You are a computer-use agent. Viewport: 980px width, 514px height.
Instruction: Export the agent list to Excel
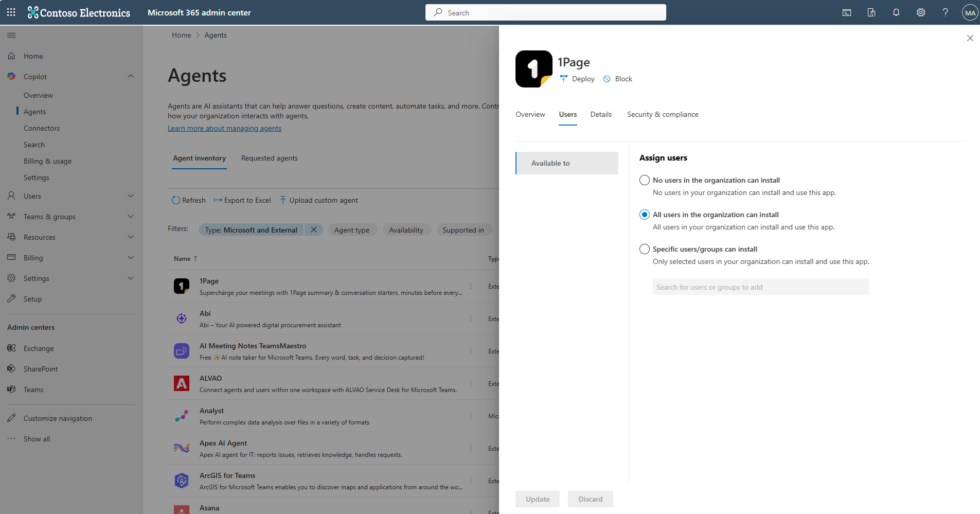tap(242, 200)
